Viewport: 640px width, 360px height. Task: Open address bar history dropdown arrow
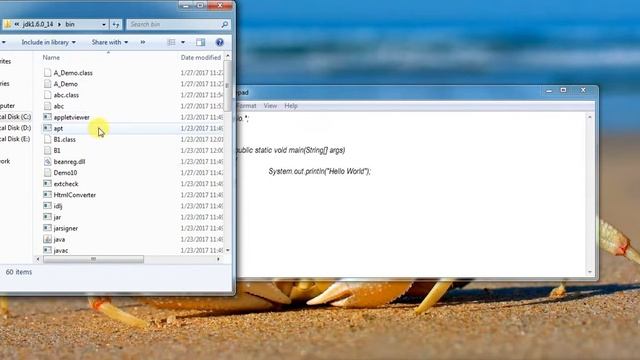[x=104, y=24]
